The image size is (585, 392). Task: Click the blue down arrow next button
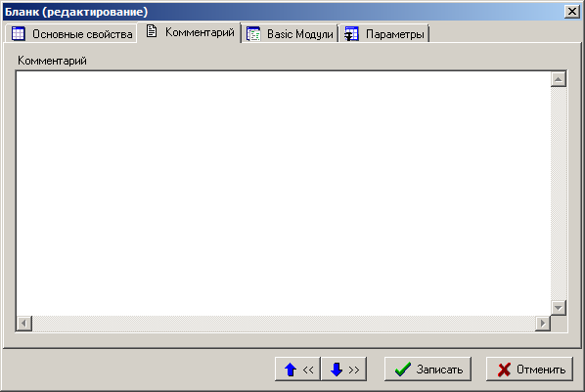click(343, 370)
